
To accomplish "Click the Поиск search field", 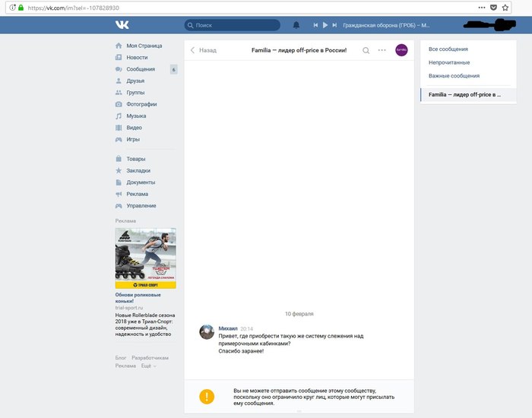I will tap(236, 25).
